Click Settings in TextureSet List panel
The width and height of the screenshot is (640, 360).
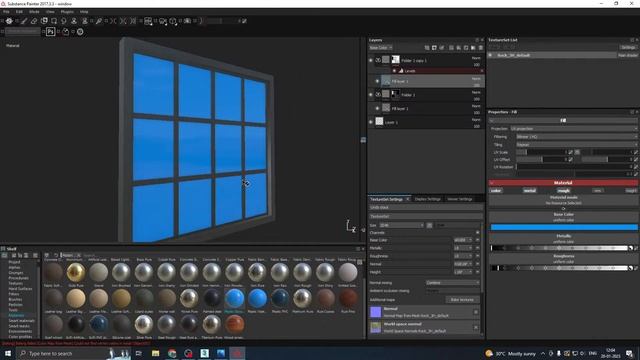click(628, 47)
